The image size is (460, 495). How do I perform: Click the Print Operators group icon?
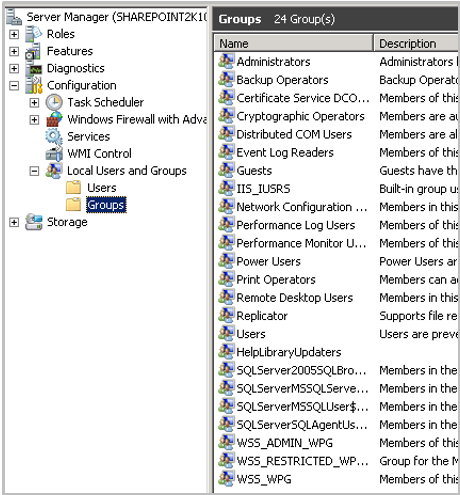point(226,279)
